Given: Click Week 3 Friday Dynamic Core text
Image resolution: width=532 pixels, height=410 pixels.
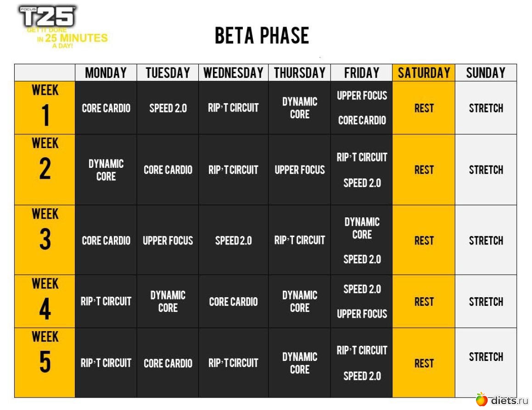Looking at the screenshot, I should (x=362, y=228).
